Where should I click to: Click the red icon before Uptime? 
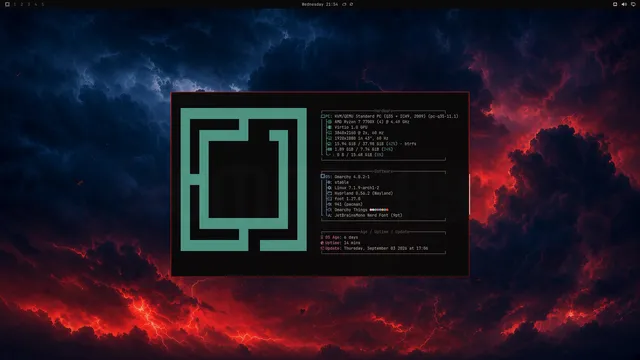click(x=322, y=243)
